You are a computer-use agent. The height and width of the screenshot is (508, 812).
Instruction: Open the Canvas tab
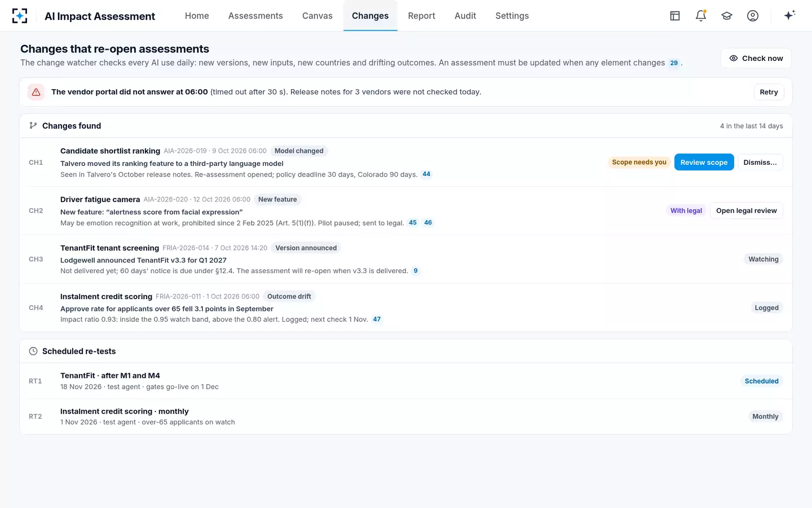[x=317, y=16]
